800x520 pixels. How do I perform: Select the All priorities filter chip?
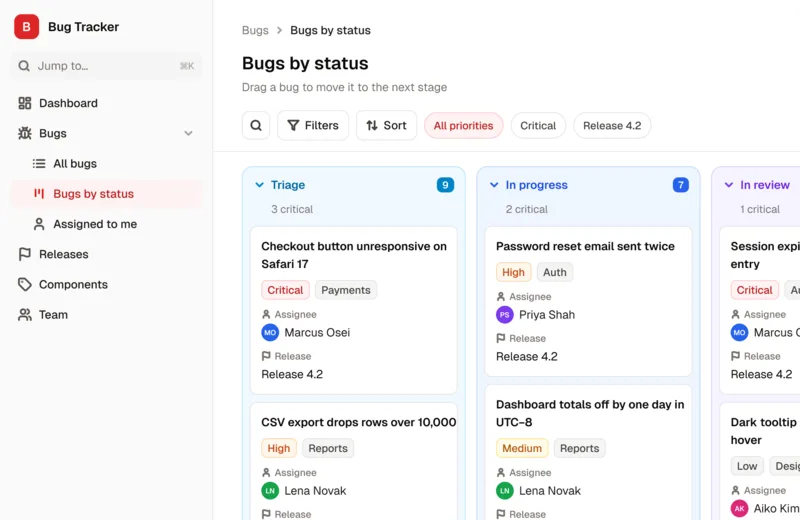tap(463, 126)
